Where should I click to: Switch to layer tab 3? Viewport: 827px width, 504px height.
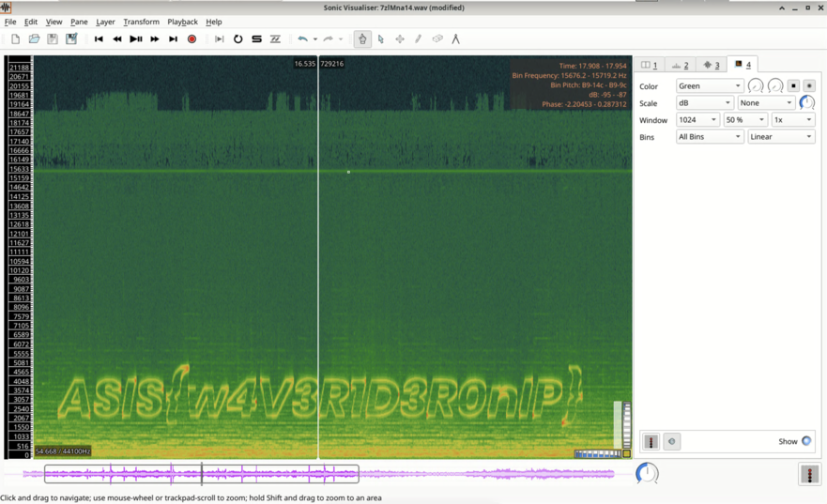click(712, 65)
